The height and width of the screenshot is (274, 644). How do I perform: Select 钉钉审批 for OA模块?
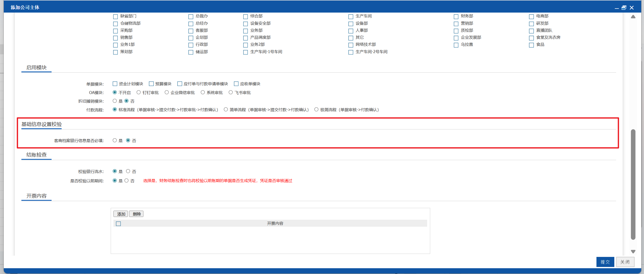pos(139,93)
